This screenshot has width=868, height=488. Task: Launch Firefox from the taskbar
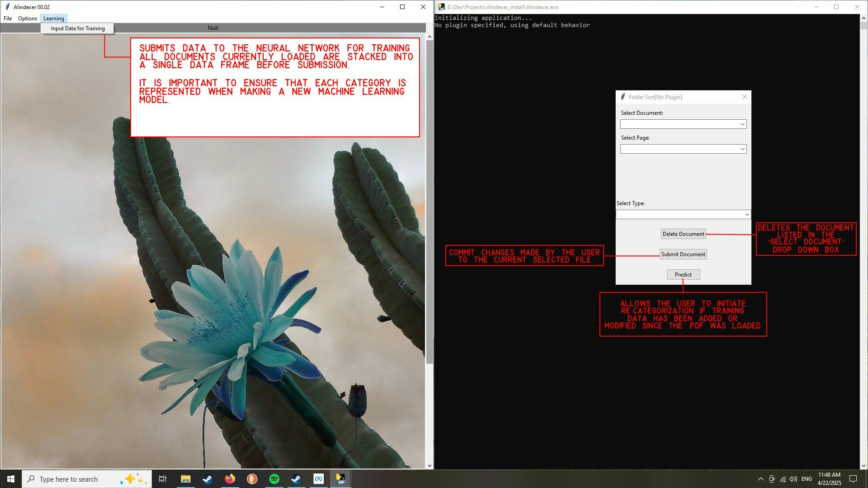(x=230, y=479)
